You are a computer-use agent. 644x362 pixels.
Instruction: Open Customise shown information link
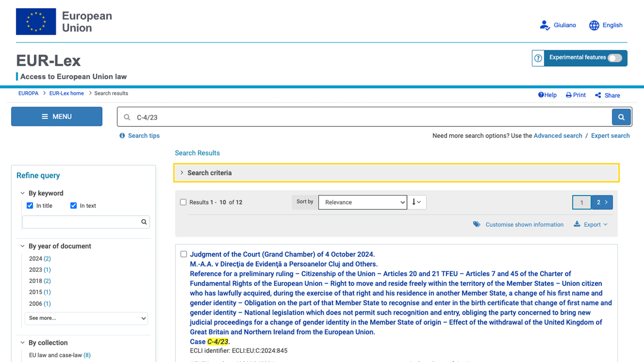pyautogui.click(x=524, y=225)
